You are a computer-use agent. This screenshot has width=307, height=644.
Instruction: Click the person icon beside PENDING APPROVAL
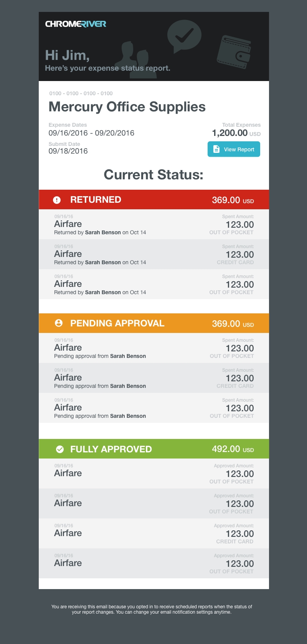(59, 323)
